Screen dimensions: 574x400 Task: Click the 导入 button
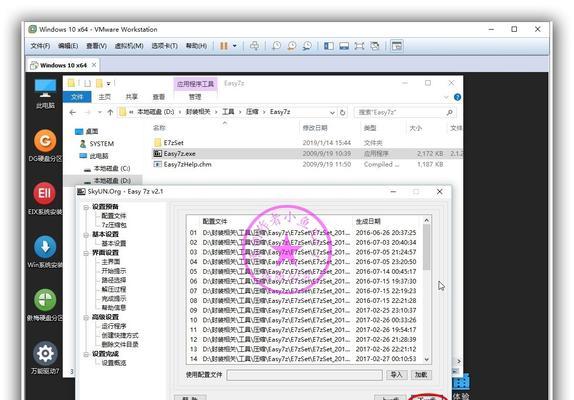click(396, 375)
